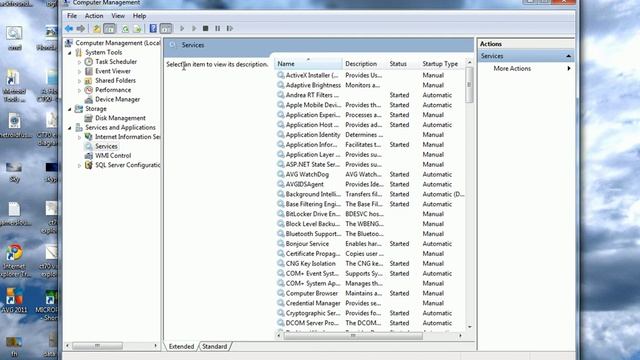Collapse the System Tools node
Screen dimensions: 640x360
point(69,53)
